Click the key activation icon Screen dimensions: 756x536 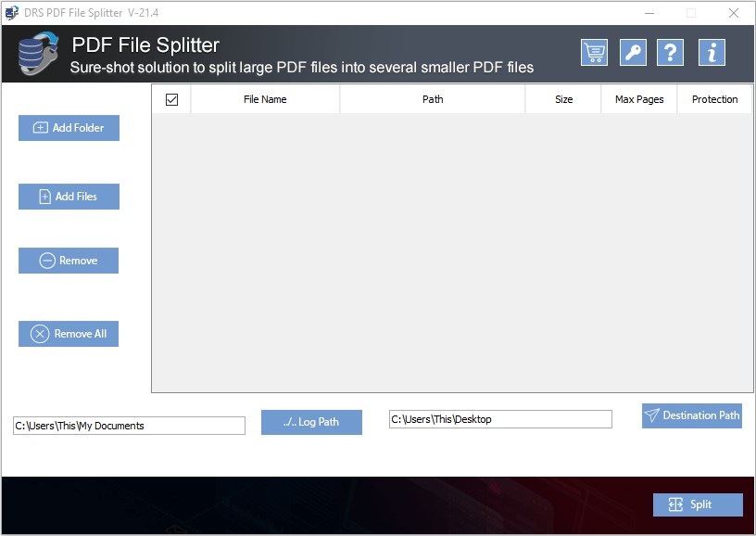pyautogui.click(x=633, y=53)
